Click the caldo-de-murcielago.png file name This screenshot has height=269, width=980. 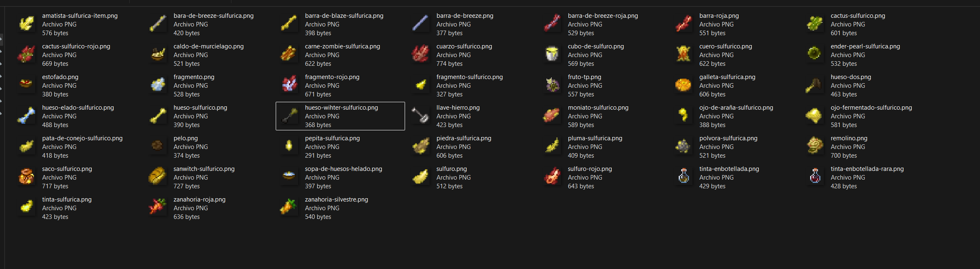pos(209,46)
